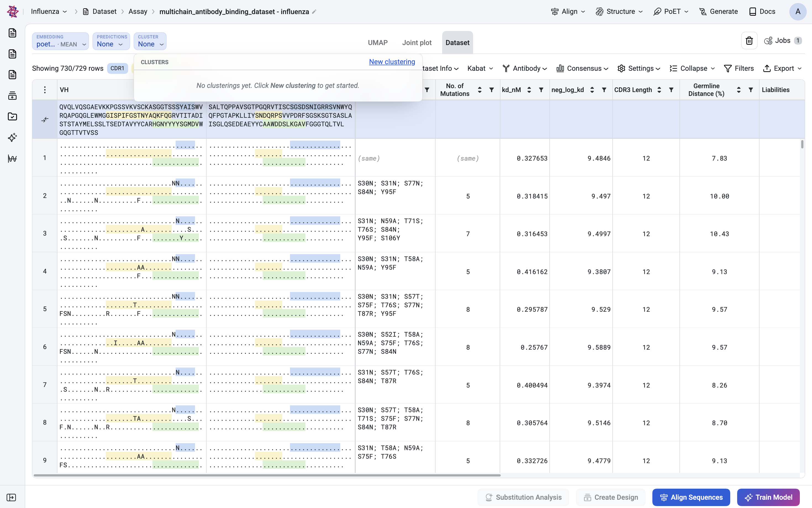Click the Germline Distance value 10.43

click(x=719, y=234)
